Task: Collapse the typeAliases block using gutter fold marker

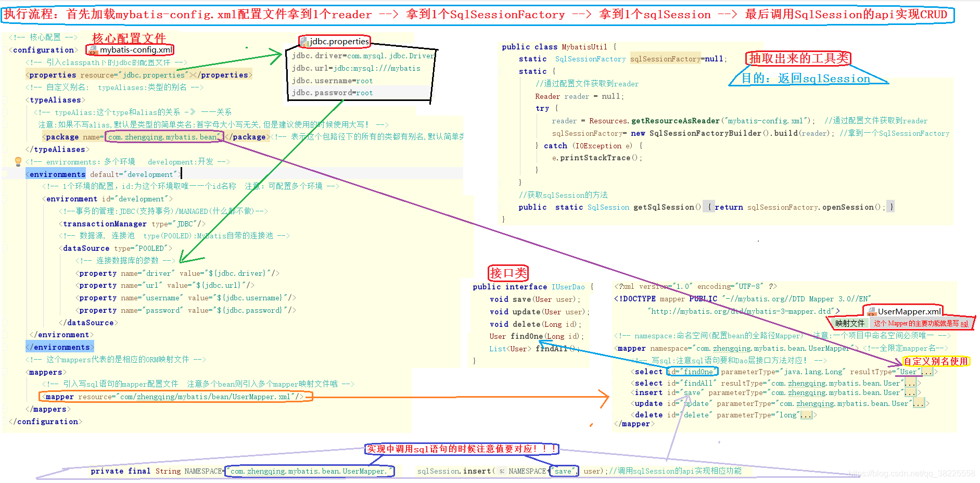Action: tap(4, 99)
